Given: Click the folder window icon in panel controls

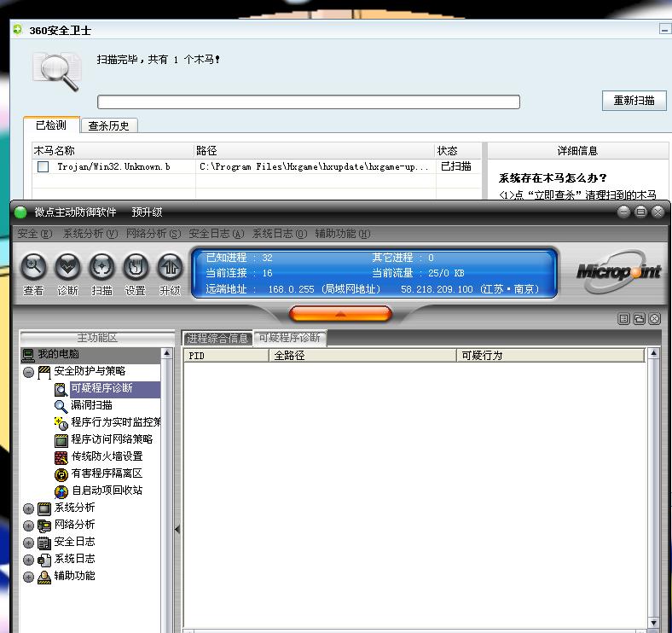Looking at the screenshot, I should (x=639, y=319).
